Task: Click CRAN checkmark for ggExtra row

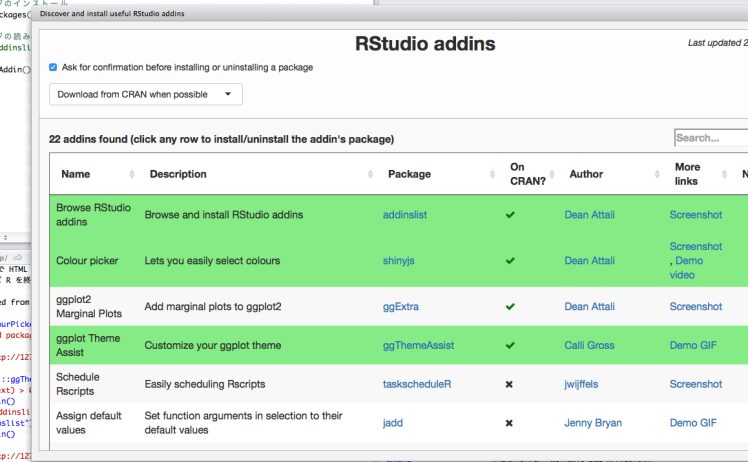Action: point(510,307)
